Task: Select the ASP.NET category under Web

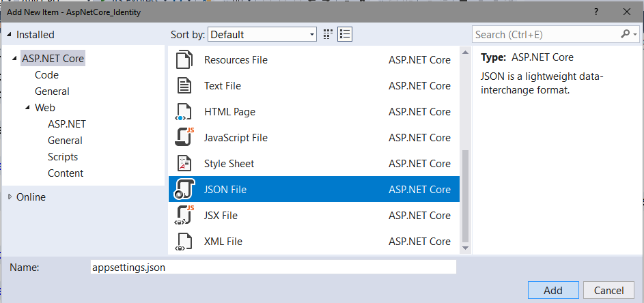Action: click(x=67, y=124)
